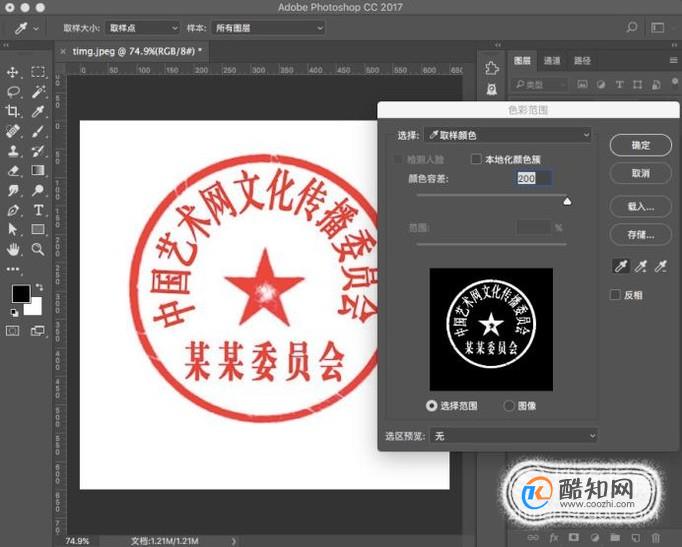Screen dimensions: 682x547
Task: Select the Smudge tool
Action: click(13, 190)
